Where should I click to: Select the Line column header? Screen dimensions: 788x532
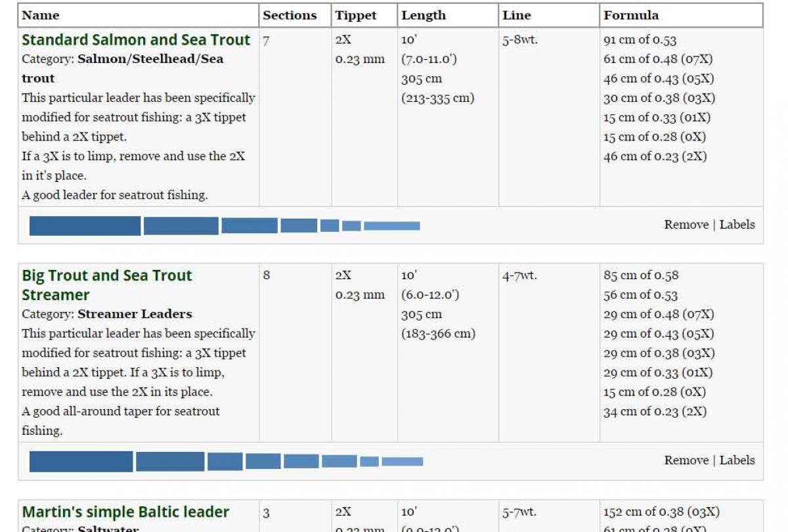point(516,16)
